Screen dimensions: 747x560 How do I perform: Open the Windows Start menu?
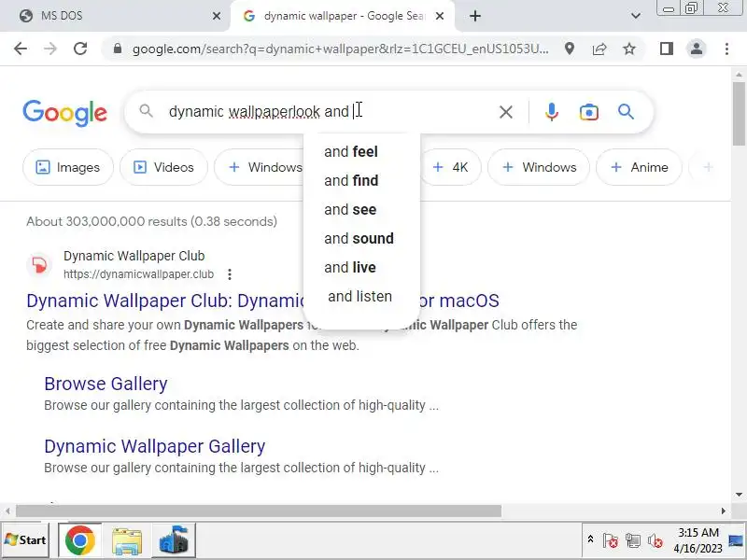pos(25,540)
